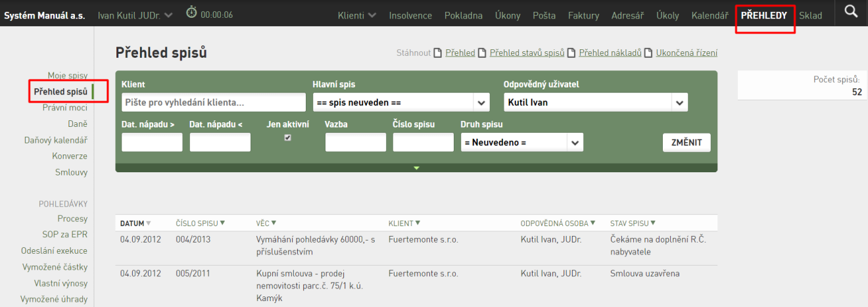Go to the Faktury menu item
The height and width of the screenshot is (307, 868).
coord(583,15)
